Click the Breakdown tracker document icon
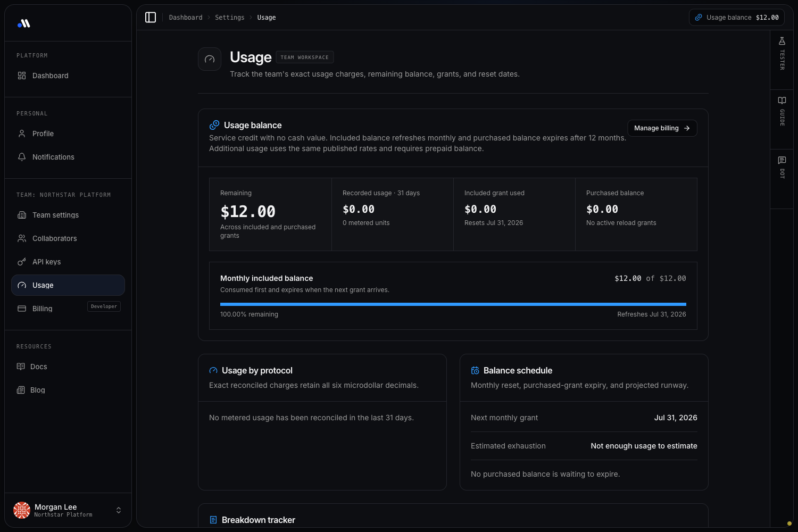This screenshot has width=798, height=532. pyautogui.click(x=213, y=520)
